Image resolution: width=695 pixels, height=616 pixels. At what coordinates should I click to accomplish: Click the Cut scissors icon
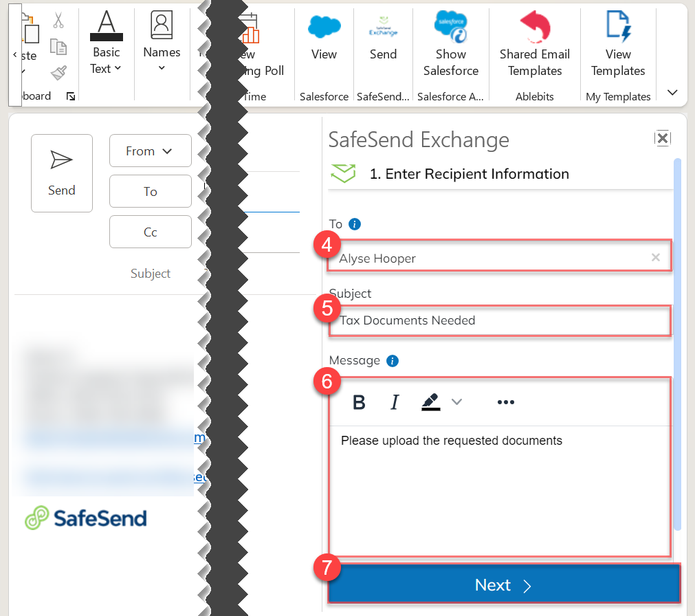coord(58,21)
